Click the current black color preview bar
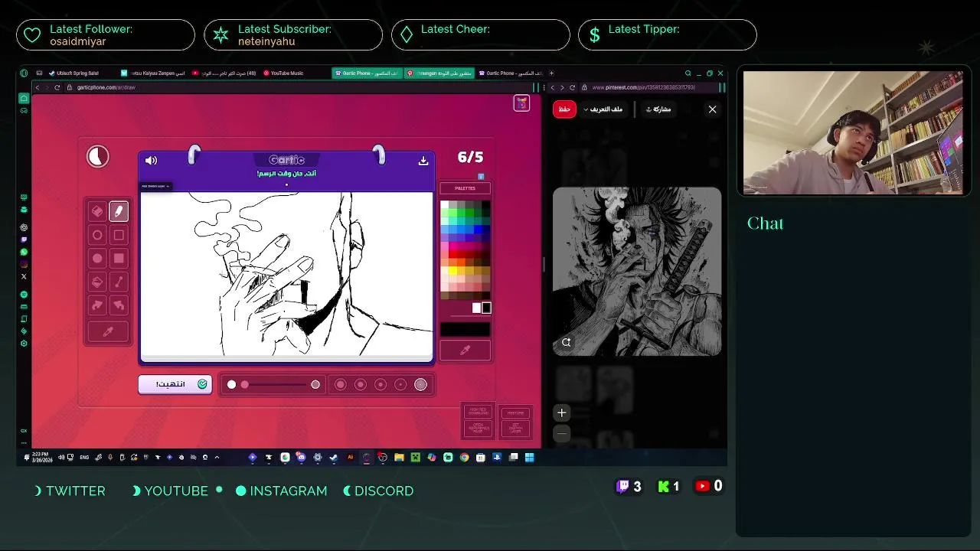The height and width of the screenshot is (551, 980). [x=465, y=329]
